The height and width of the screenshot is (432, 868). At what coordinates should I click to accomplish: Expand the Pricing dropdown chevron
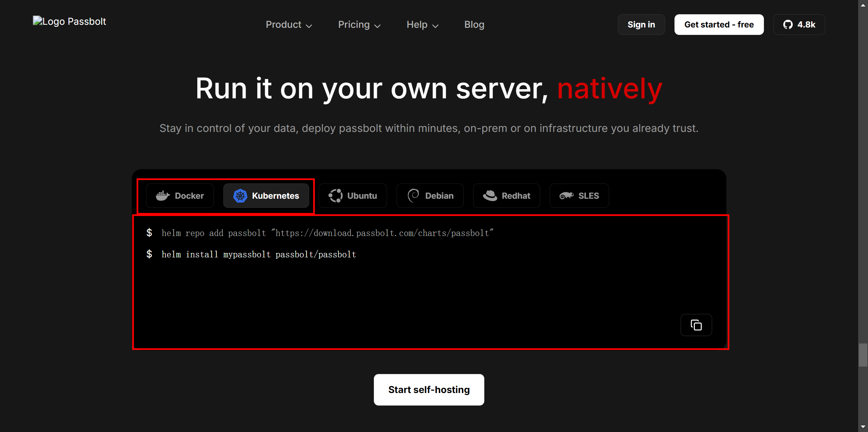pos(377,26)
